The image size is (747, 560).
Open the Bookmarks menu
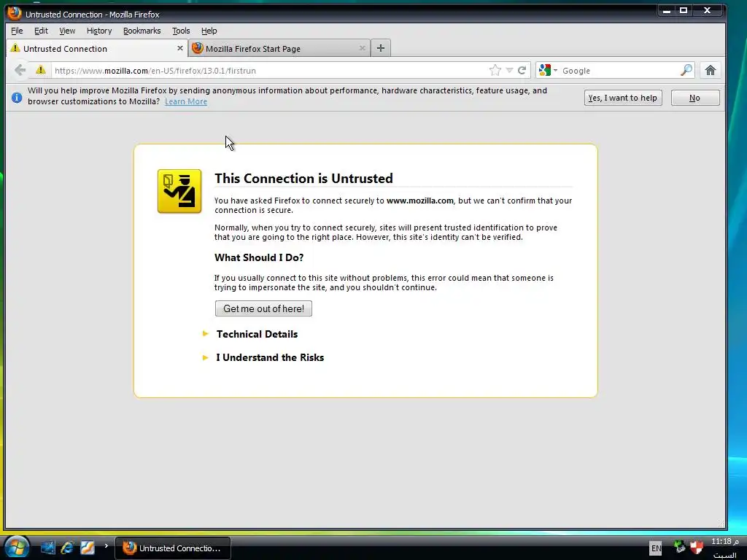tap(142, 31)
